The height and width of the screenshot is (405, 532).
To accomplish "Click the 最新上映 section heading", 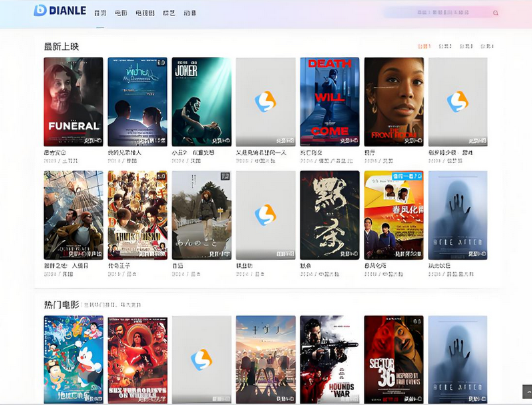I will 61,46.
